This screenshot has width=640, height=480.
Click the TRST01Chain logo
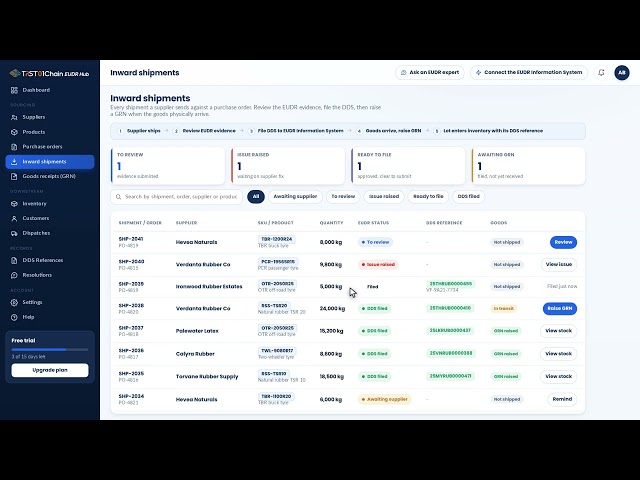coord(49,73)
